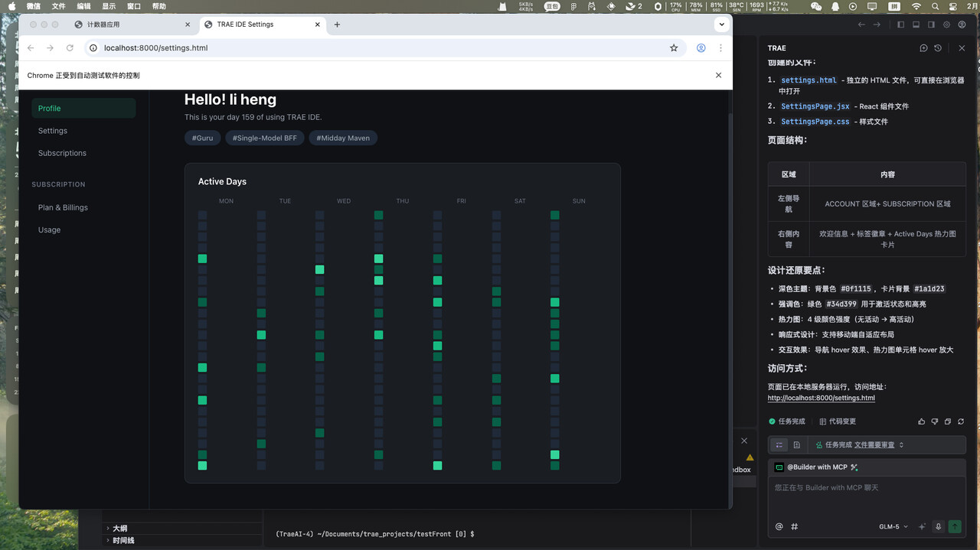Image resolution: width=980 pixels, height=550 pixels.
Task: Click the microphone voice input icon
Action: [938, 526]
